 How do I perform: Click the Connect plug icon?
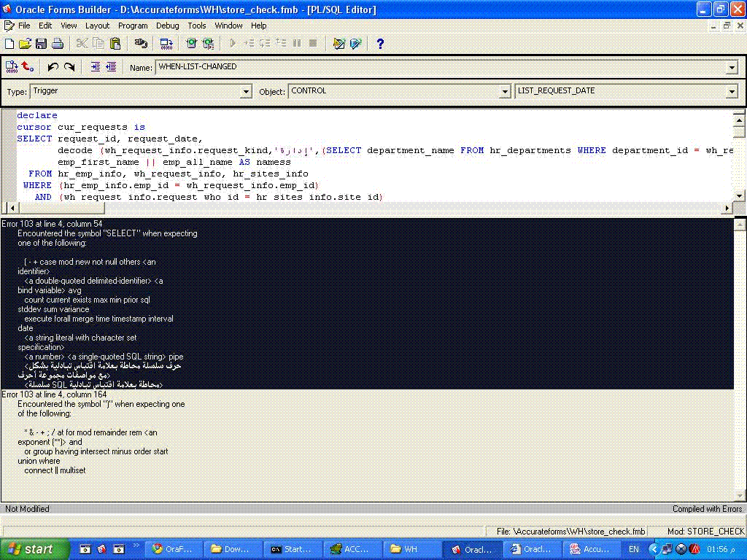point(141,44)
